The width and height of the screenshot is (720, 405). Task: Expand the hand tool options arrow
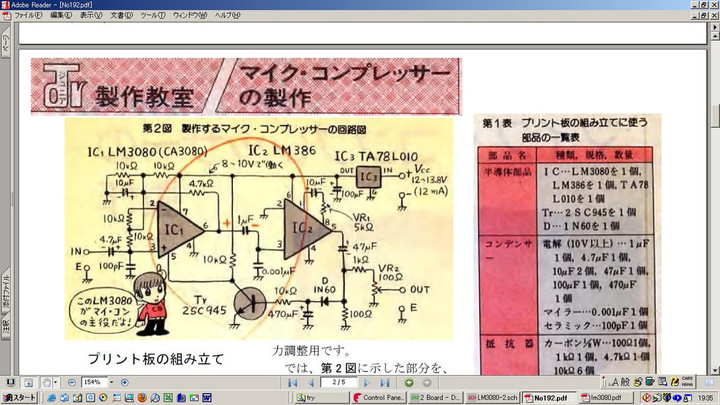coord(56,382)
